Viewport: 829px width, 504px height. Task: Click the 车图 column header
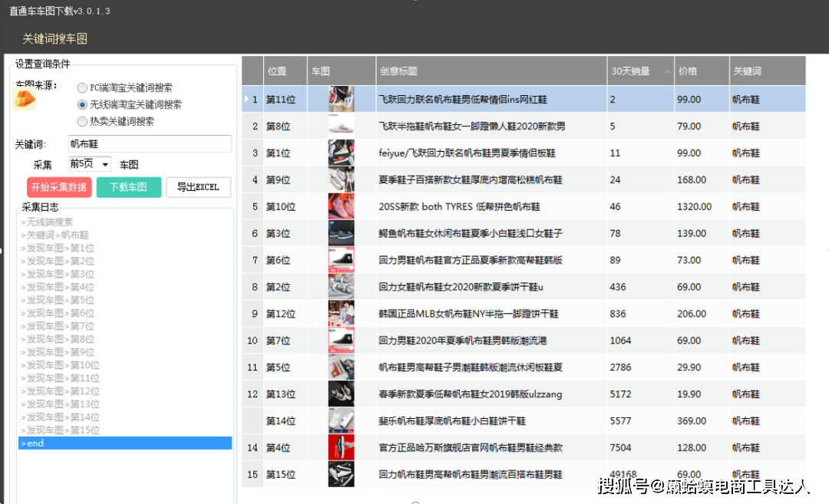coord(342,71)
